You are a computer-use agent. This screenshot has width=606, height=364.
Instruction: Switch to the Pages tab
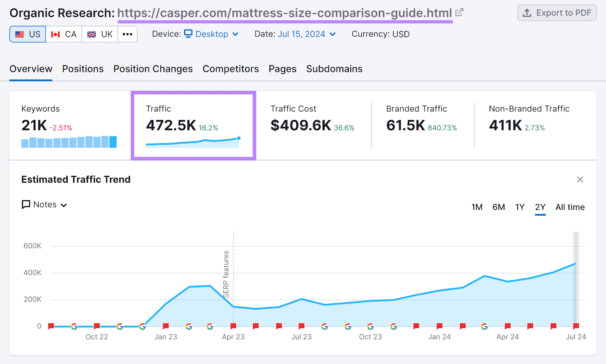(x=283, y=69)
